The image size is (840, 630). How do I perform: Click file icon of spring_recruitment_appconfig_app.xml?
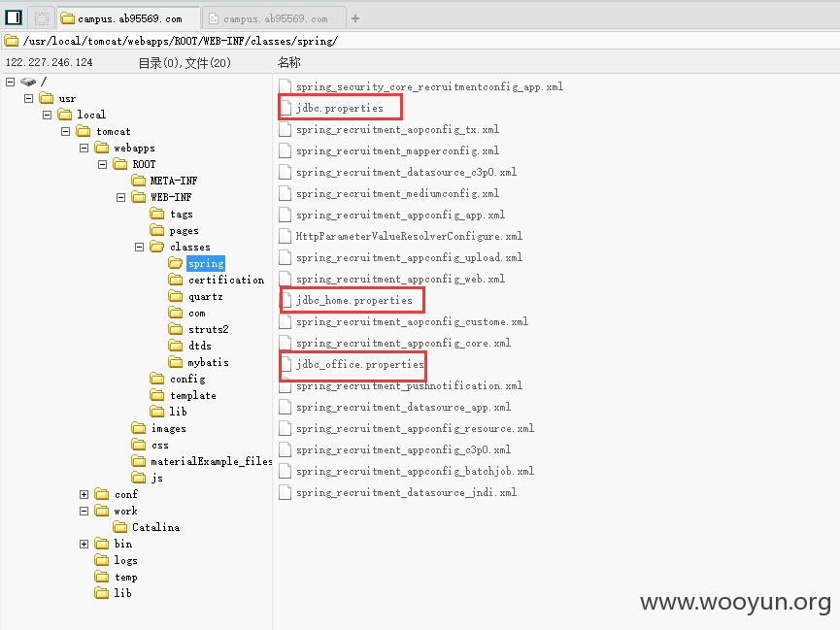pyautogui.click(x=285, y=215)
